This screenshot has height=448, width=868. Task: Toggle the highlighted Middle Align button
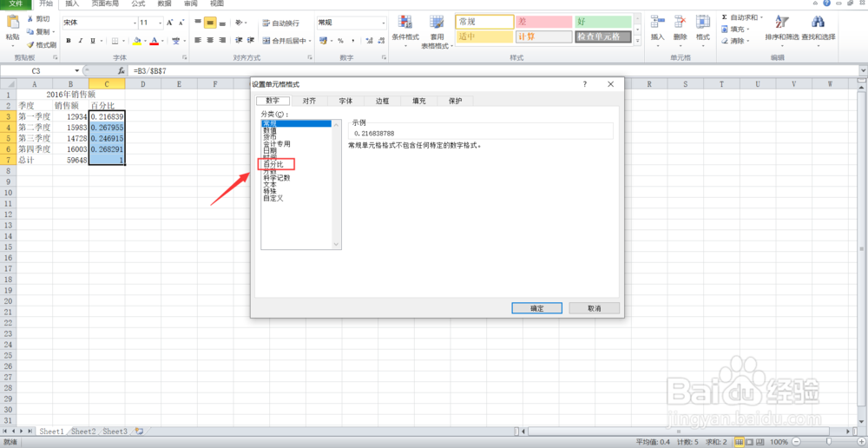[210, 23]
